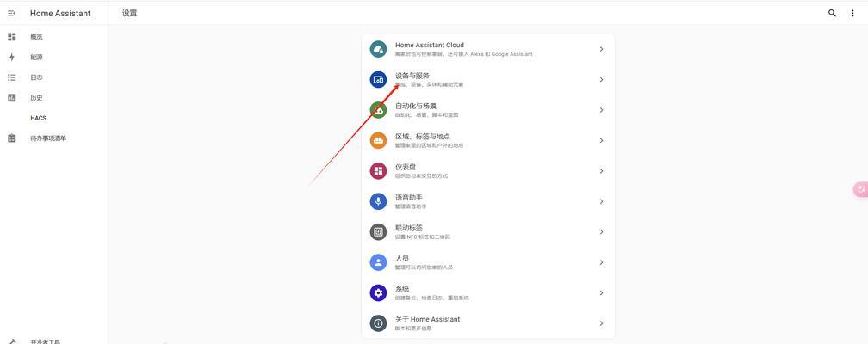Click the 开发者工具 hammer icon
The height and width of the screenshot is (344, 868).
point(12,341)
